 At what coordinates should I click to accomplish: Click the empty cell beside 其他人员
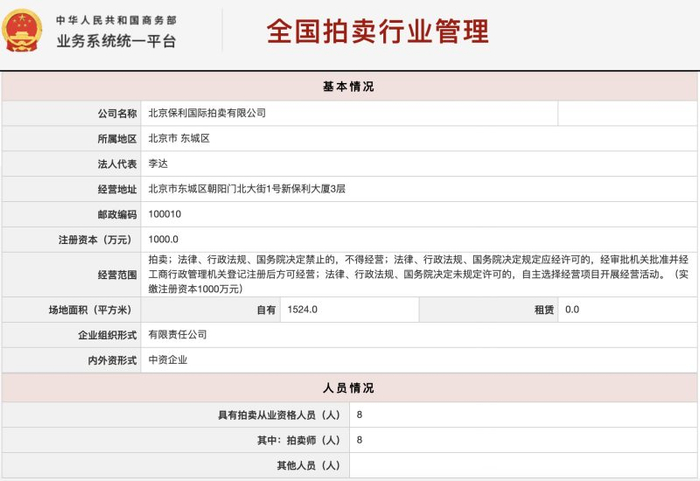(x=523, y=465)
